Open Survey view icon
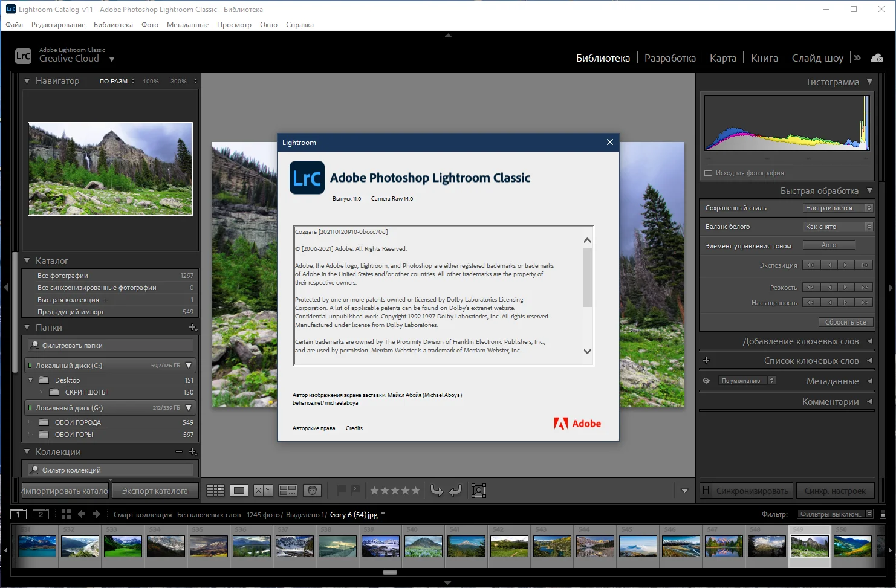The image size is (896, 588). 288,491
